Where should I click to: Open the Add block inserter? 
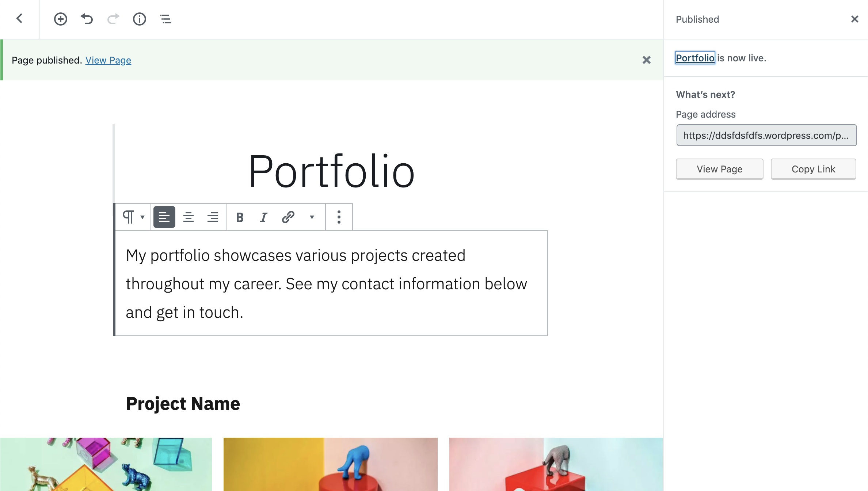tap(61, 19)
